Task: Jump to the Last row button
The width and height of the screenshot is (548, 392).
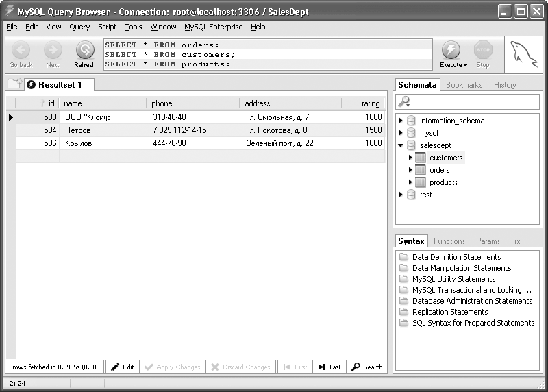Action: pos(329,367)
